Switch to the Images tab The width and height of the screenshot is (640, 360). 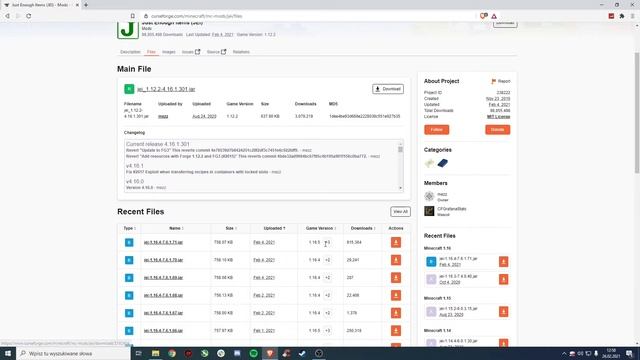tap(169, 52)
